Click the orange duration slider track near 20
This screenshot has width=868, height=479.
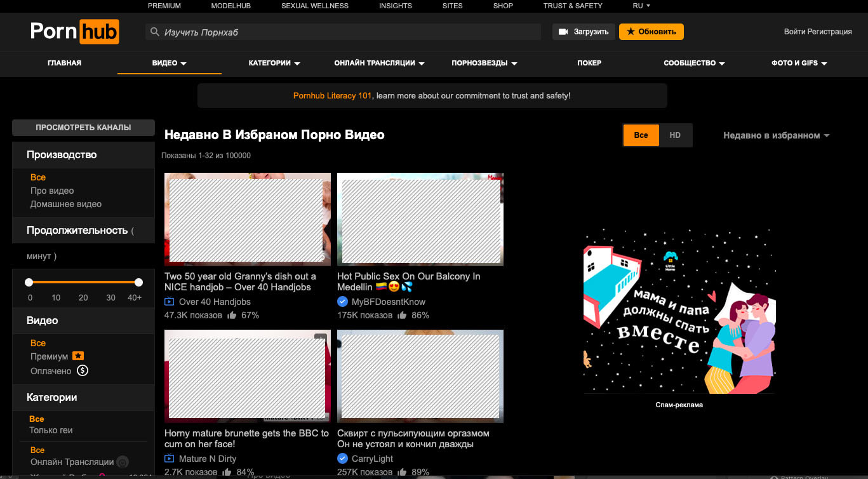(x=83, y=282)
